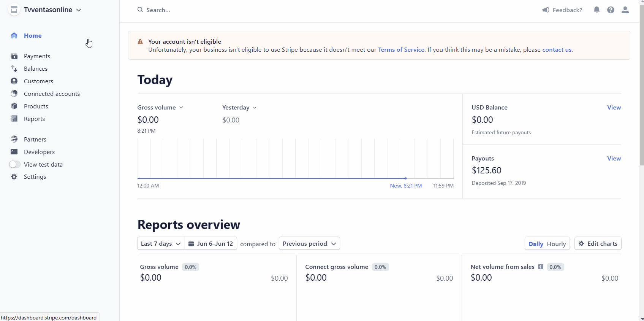Click the Edit charts button
Screen dimensions: 644x321
[x=598, y=244]
